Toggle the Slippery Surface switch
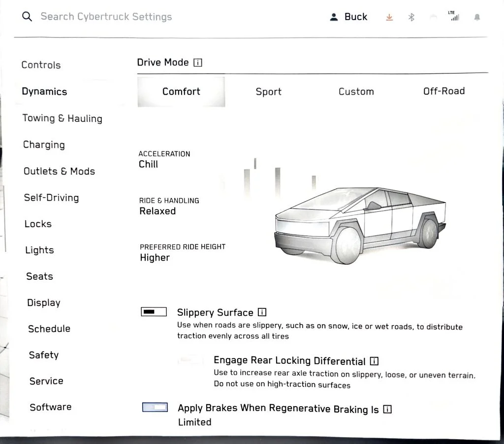504x444 pixels. tap(154, 311)
